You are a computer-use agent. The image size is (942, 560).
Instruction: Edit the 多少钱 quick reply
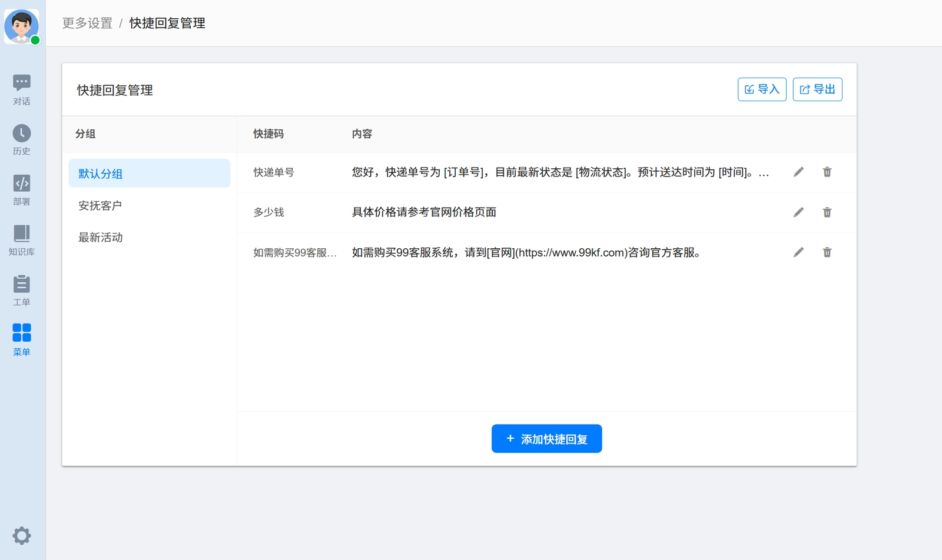(x=798, y=212)
